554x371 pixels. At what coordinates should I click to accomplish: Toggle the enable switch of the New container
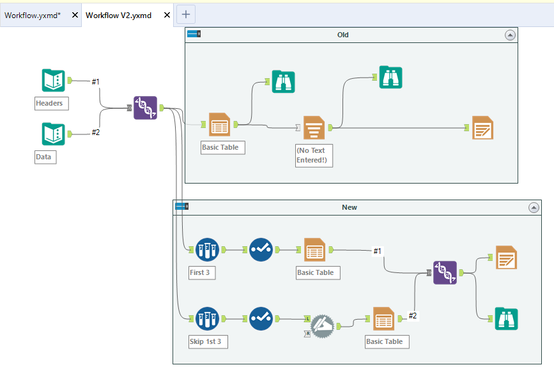tap(182, 206)
